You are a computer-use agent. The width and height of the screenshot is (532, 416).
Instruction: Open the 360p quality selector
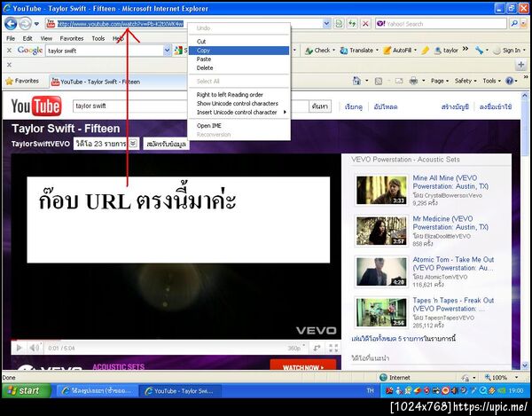[x=296, y=348]
